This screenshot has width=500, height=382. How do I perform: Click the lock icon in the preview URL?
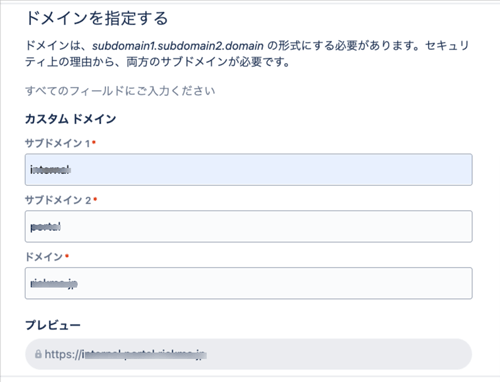38,354
